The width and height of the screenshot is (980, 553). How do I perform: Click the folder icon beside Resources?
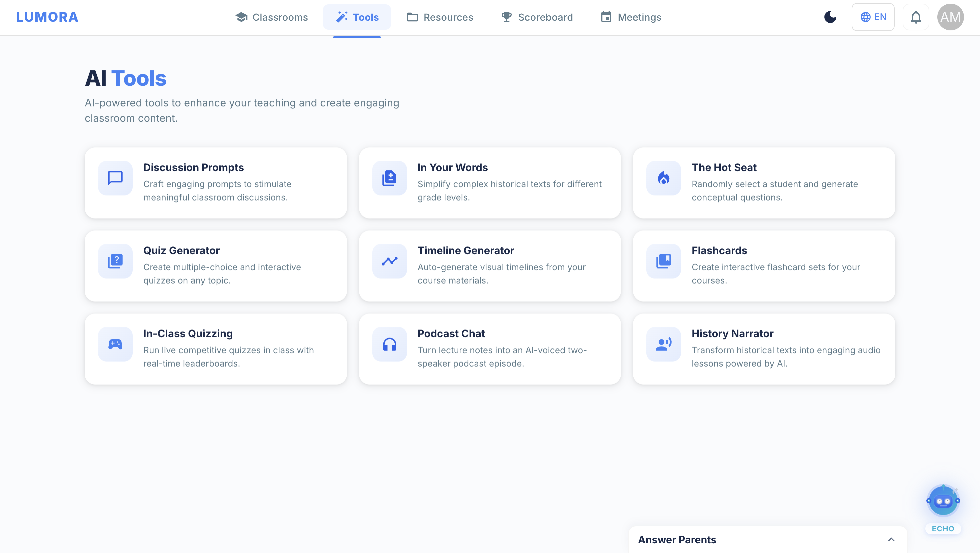(x=412, y=17)
